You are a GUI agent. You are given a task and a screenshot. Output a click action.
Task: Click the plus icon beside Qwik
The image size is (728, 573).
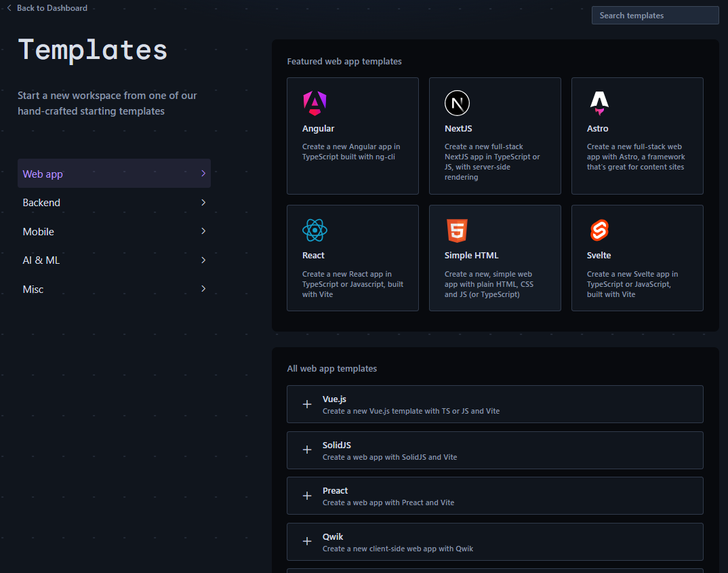(x=307, y=541)
